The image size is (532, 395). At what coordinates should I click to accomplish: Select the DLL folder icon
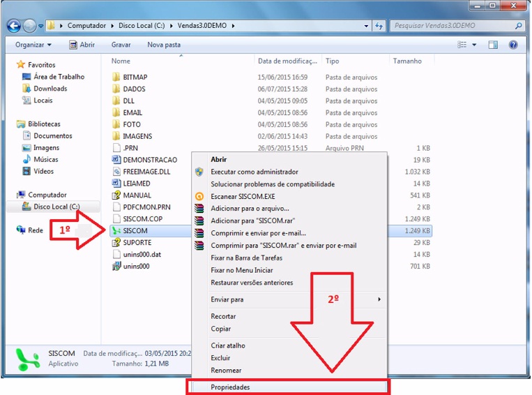point(116,101)
